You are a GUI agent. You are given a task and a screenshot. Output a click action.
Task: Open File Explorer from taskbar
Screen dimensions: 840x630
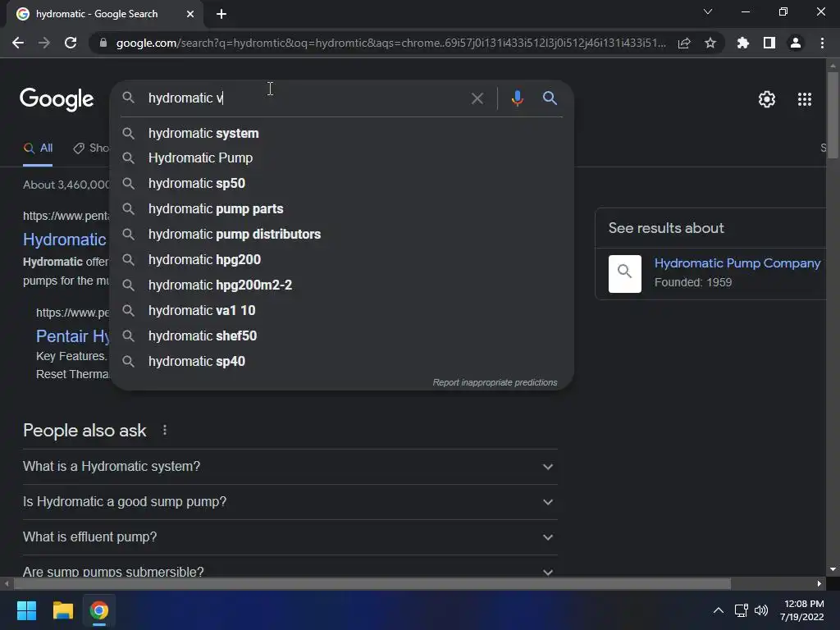point(62,610)
